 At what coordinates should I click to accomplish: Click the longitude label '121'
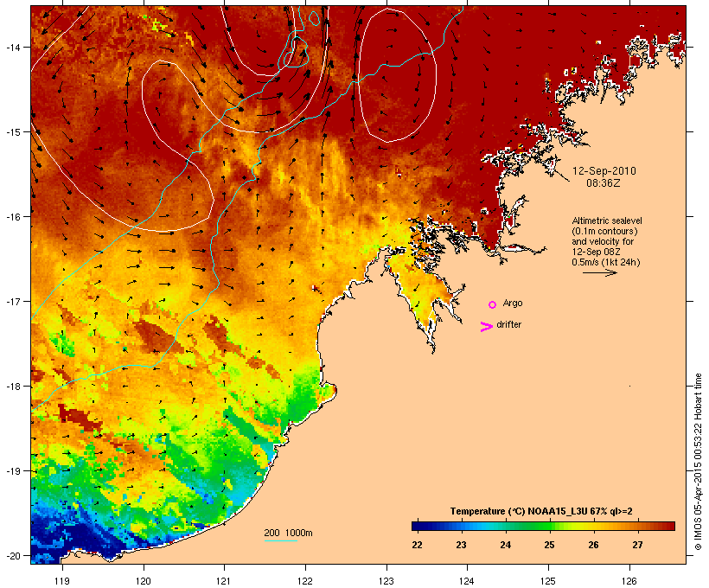coord(224,581)
